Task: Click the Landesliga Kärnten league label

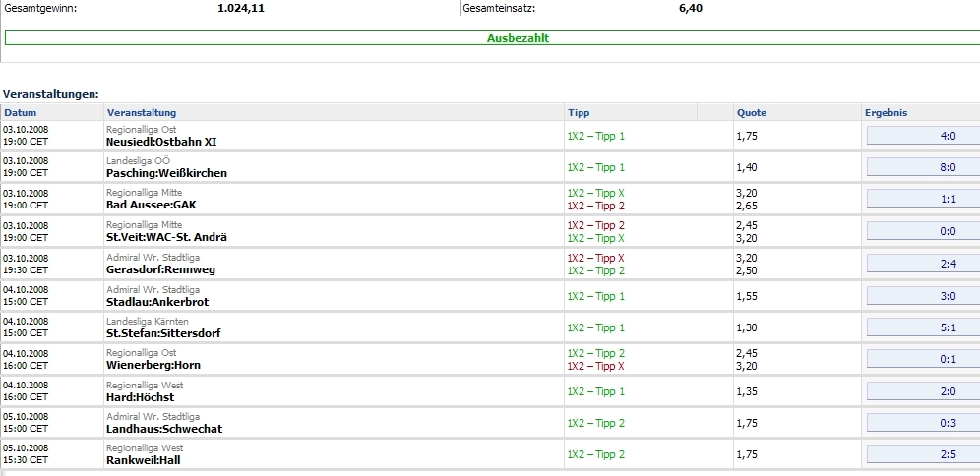Action: click(x=148, y=321)
